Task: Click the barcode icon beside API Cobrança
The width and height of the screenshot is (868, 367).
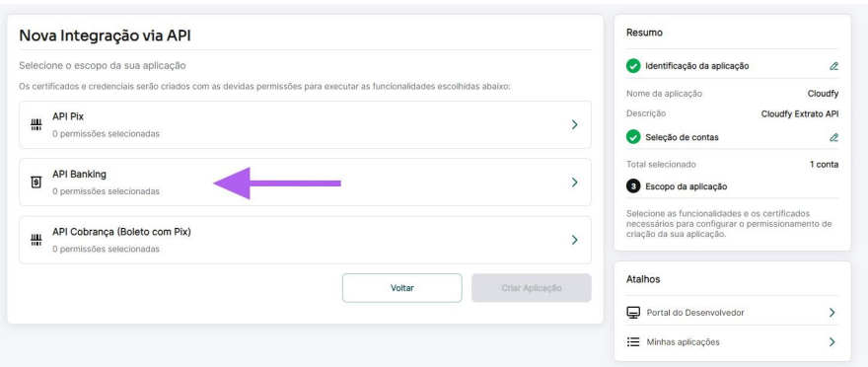Action: click(x=36, y=241)
